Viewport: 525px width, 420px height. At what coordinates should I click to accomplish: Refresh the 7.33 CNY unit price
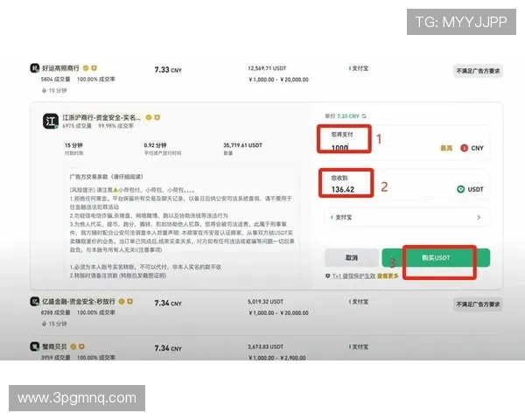pos(364,116)
